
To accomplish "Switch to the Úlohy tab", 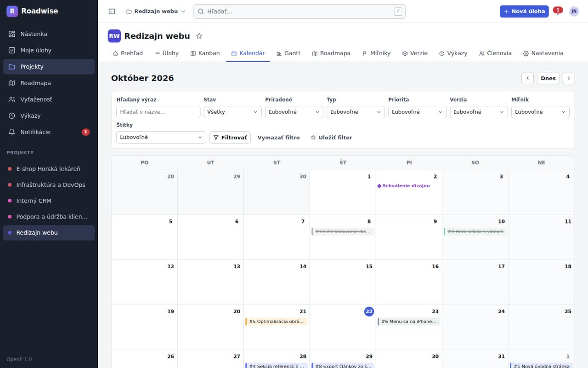I will click(x=167, y=53).
